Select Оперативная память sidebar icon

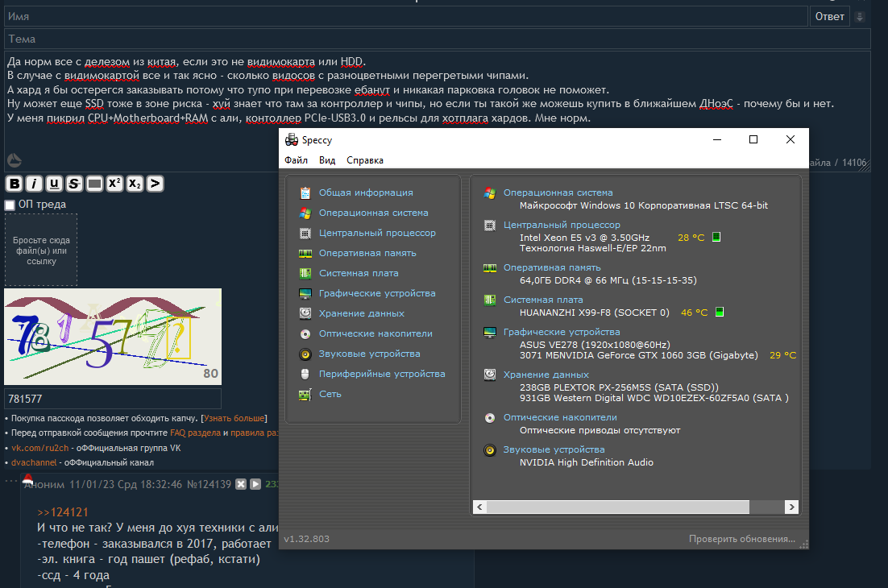click(305, 253)
